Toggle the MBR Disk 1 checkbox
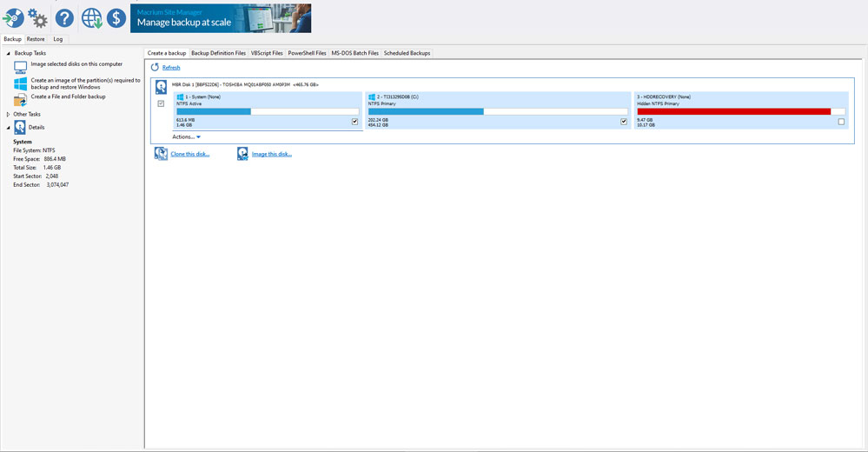 [x=161, y=104]
